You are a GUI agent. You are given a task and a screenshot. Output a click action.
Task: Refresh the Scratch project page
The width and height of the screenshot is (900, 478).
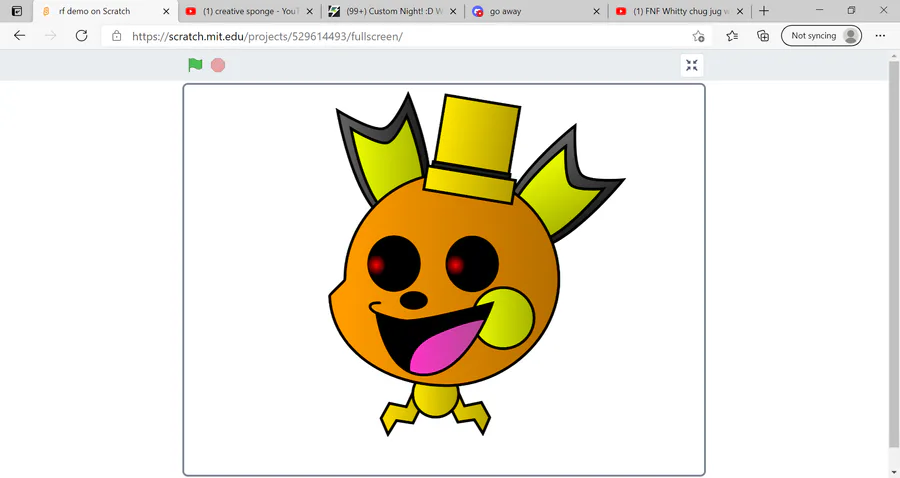coord(82,36)
